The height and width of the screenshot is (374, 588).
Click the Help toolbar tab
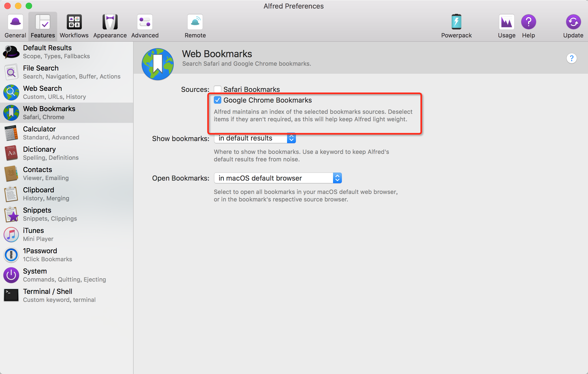pos(528,26)
